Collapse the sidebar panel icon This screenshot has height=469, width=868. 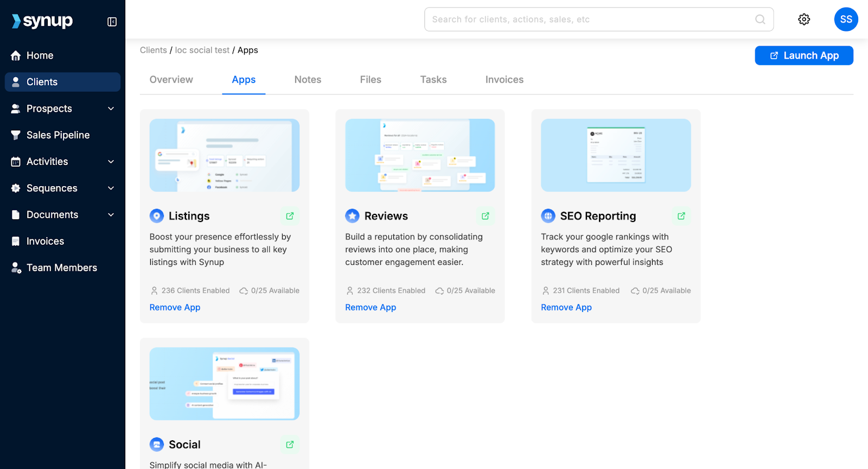(112, 22)
